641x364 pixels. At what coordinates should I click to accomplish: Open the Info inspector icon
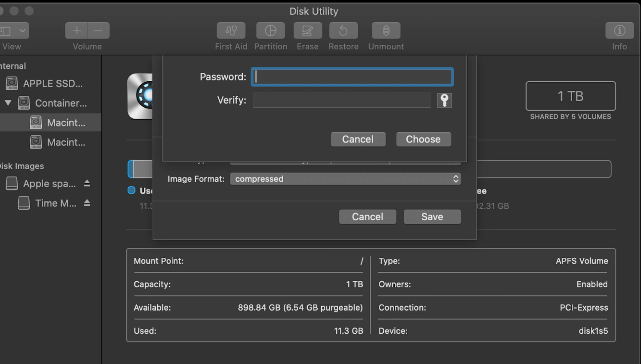pyautogui.click(x=619, y=31)
